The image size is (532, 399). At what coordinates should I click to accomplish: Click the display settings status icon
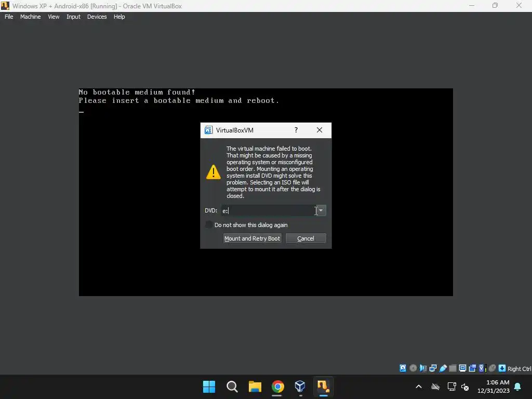click(x=462, y=368)
